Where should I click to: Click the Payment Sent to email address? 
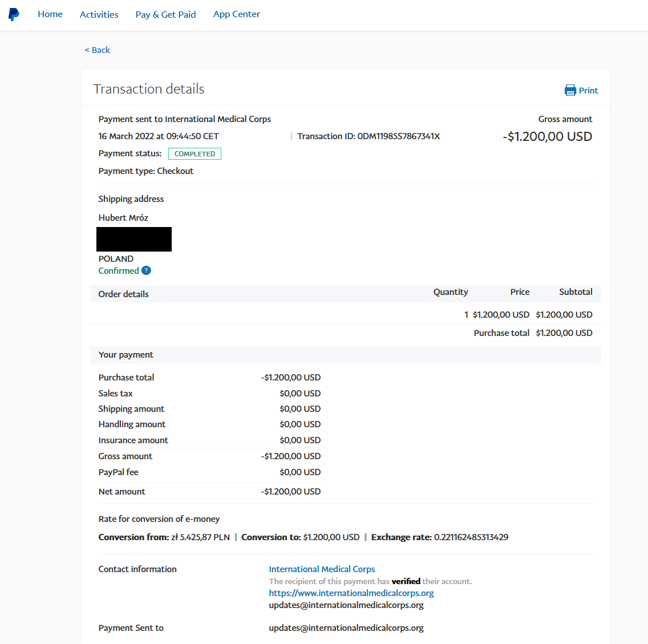[x=346, y=628]
